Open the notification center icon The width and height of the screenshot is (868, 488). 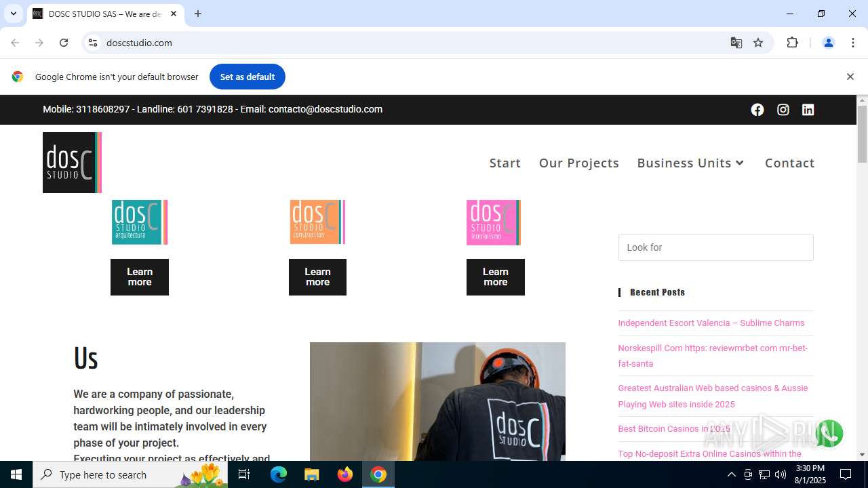point(846,474)
